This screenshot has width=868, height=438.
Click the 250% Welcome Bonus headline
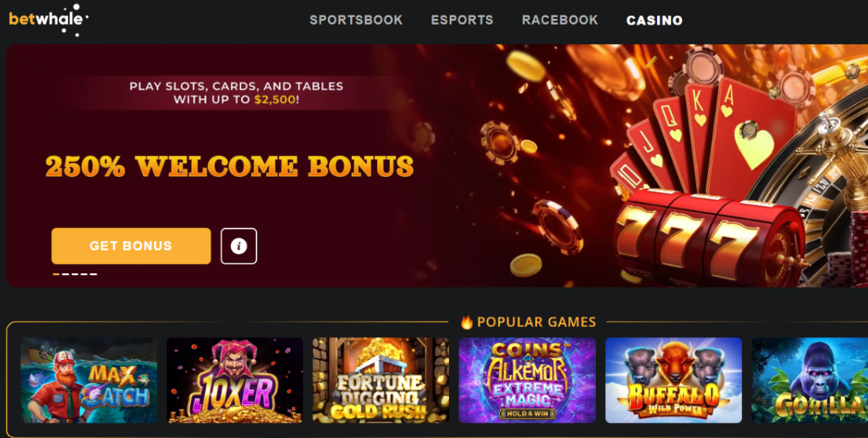point(230,166)
